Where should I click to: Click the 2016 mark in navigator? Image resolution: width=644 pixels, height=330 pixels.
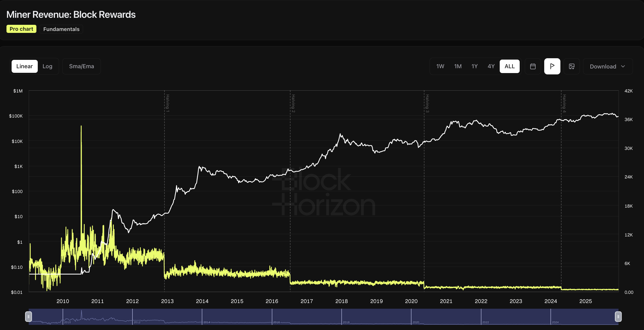pyautogui.click(x=276, y=322)
